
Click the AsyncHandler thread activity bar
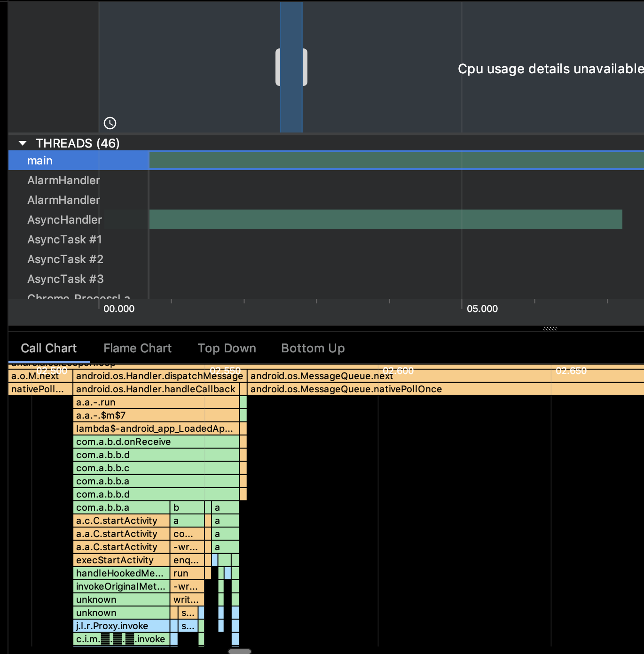(x=385, y=219)
